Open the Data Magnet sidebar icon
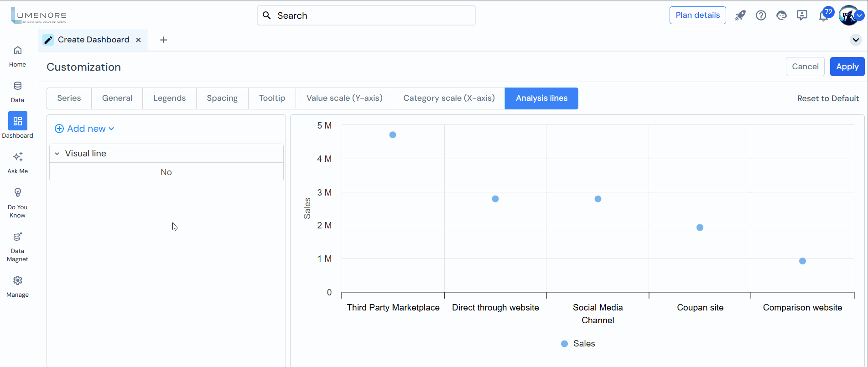The height and width of the screenshot is (367, 868). coord(17,237)
